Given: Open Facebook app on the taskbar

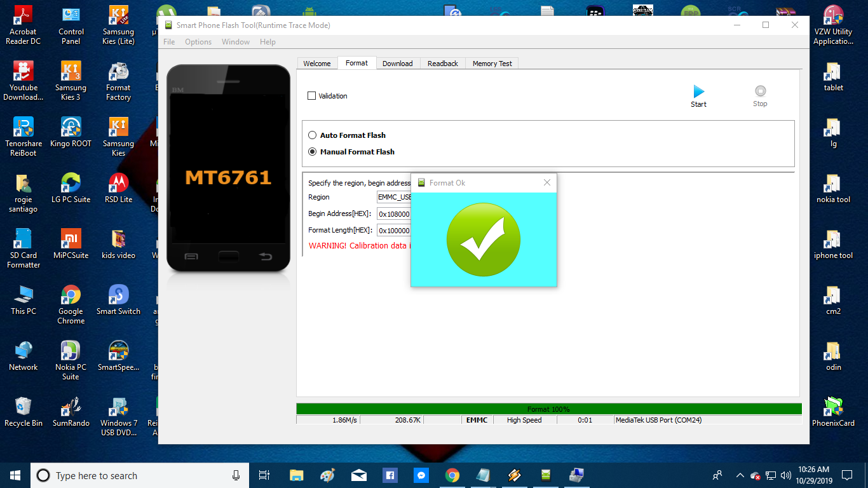Looking at the screenshot, I should (x=390, y=475).
